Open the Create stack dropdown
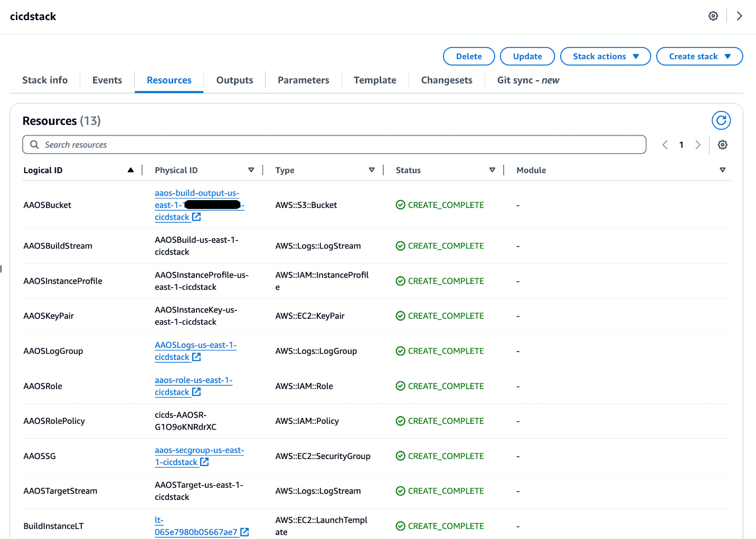The height and width of the screenshot is (539, 756). (699, 56)
